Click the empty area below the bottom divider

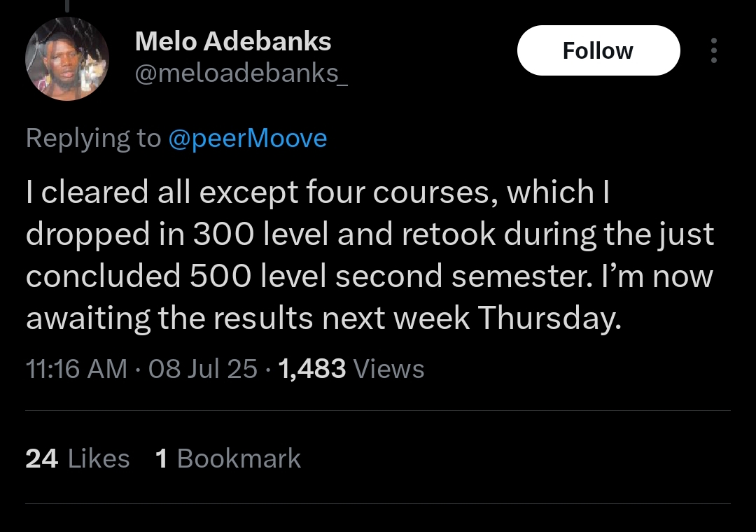378,519
